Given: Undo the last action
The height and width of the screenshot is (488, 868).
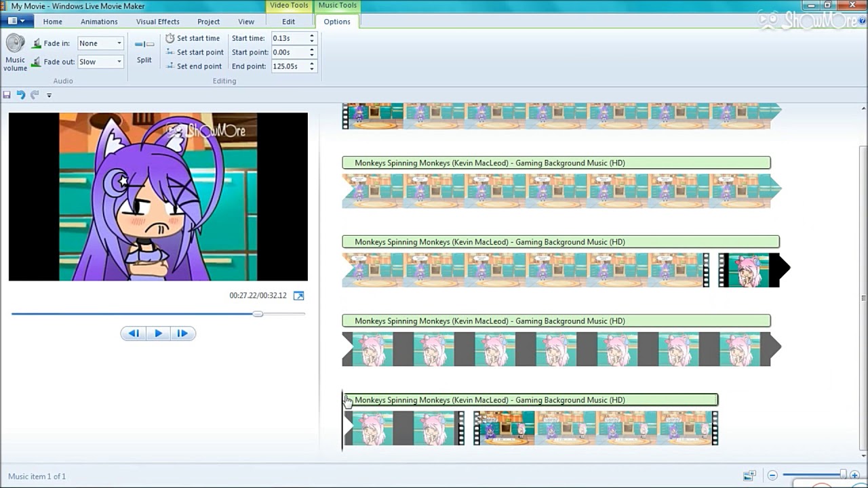Looking at the screenshot, I should click(21, 95).
